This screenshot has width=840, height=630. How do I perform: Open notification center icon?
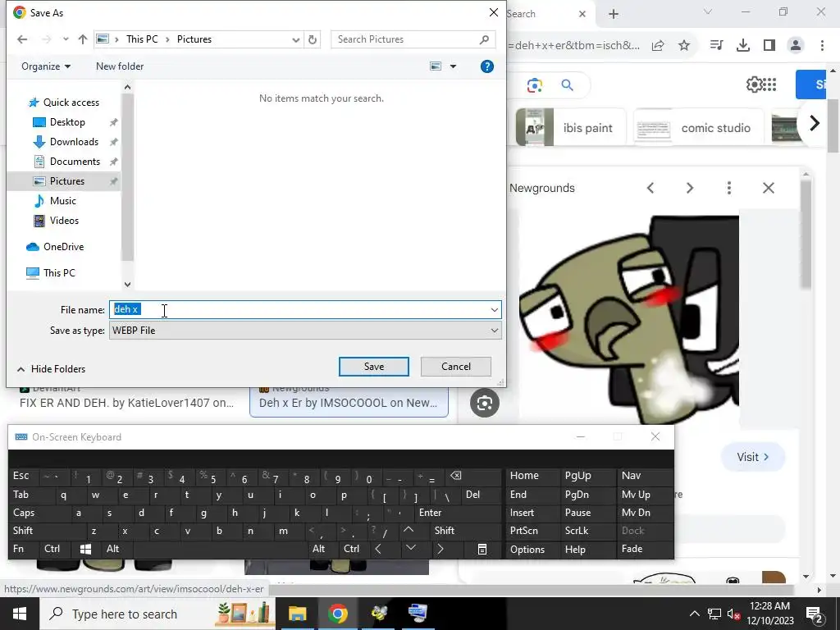coord(815,614)
